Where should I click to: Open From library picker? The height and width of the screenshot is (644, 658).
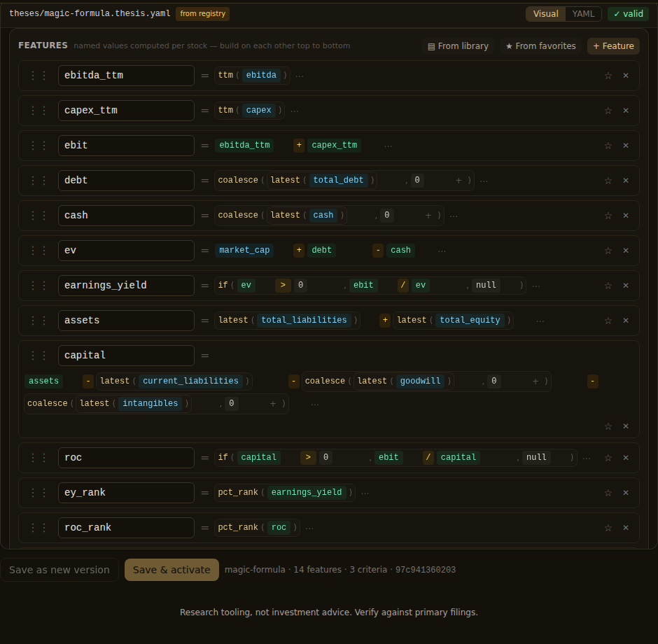[x=458, y=46]
